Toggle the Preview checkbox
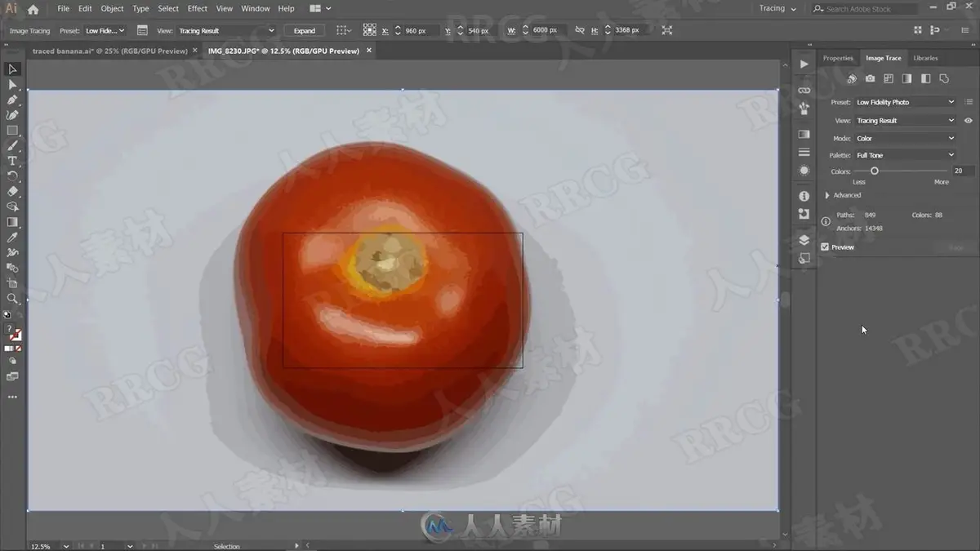980x551 pixels. pyautogui.click(x=825, y=247)
